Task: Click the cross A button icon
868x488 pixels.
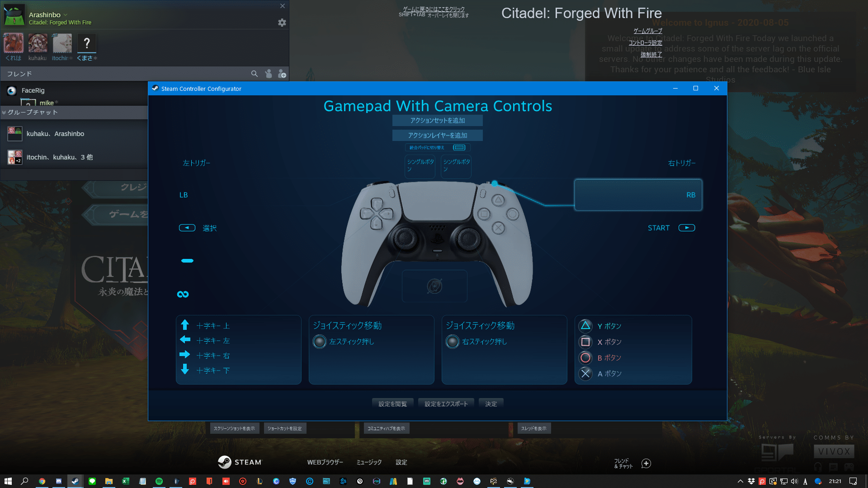Action: click(585, 373)
